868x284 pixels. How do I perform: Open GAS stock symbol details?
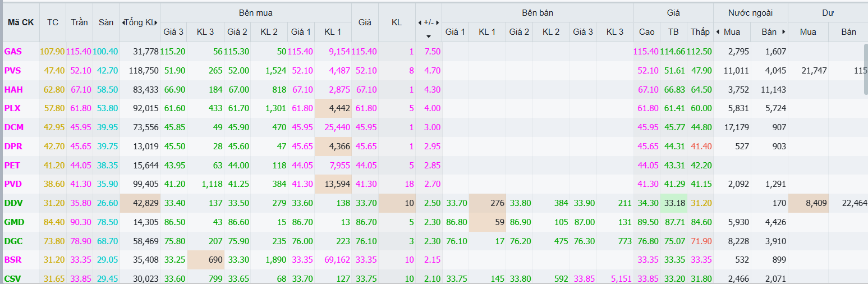(x=13, y=52)
